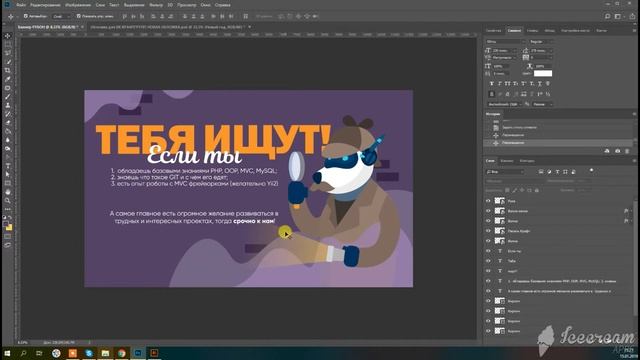Select the Eraser tool
Screen dimensions: 640x360
(x=8, y=123)
